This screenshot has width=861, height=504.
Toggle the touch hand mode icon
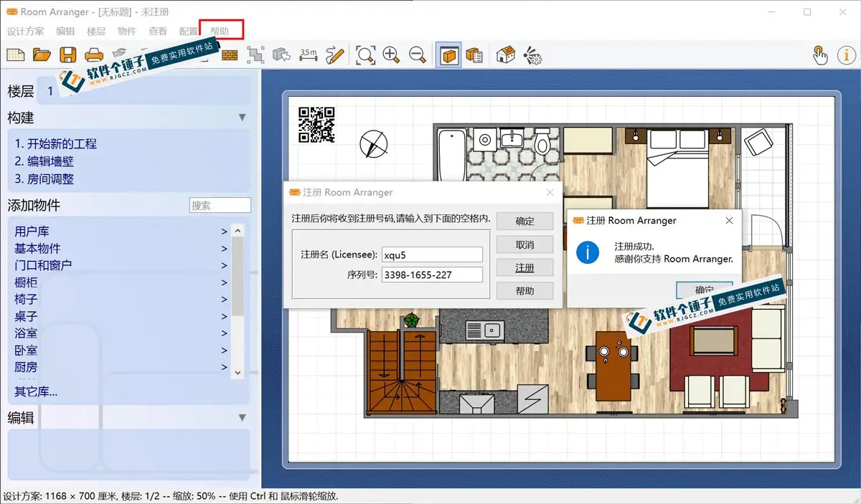click(819, 54)
